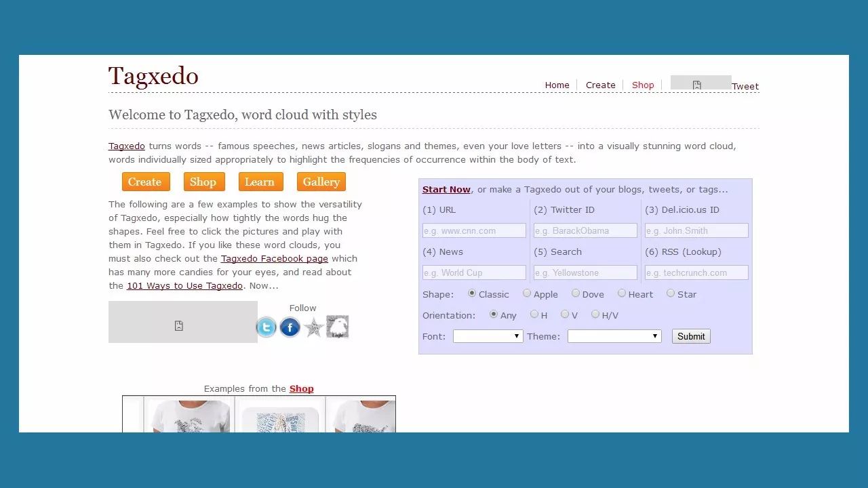Viewport: 868px width, 488px height.
Task: Open the middle word-cloud product thumbnail
Action: 280,415
